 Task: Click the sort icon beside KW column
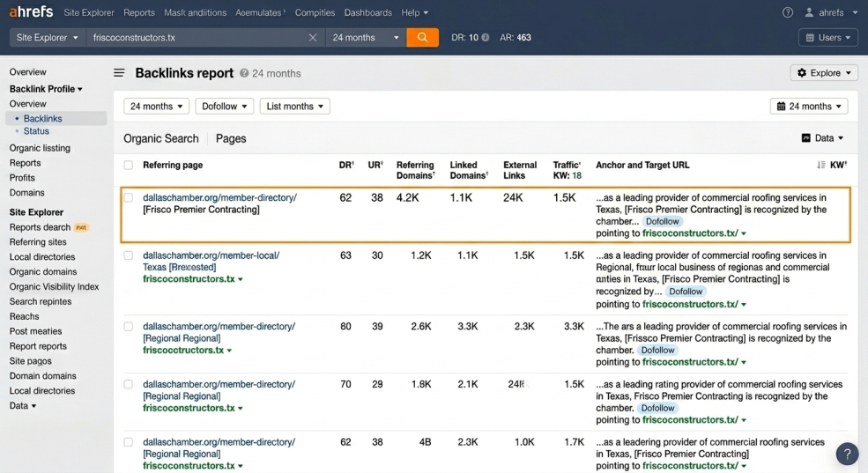tap(821, 165)
